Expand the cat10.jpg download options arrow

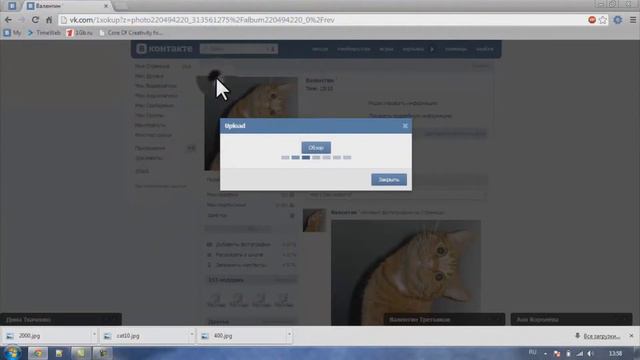click(191, 335)
